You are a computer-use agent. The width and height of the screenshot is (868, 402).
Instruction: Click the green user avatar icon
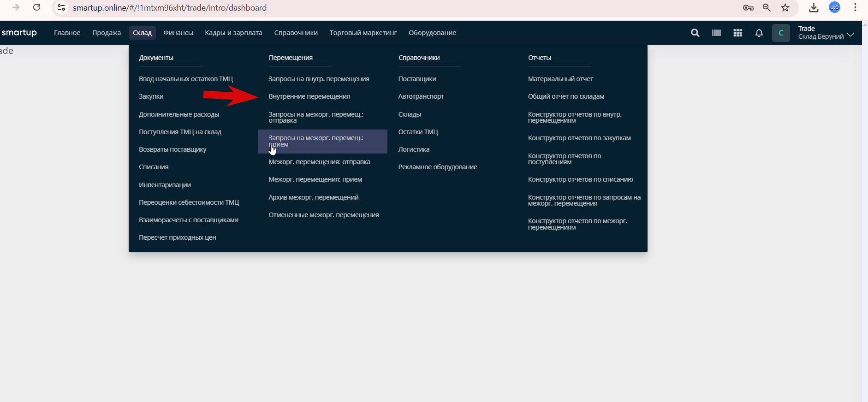click(x=781, y=33)
